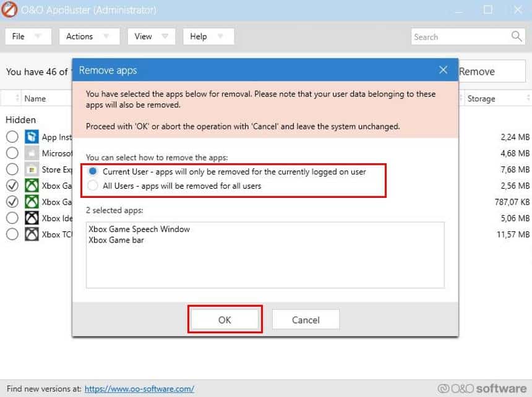Click the Xbox Identity Provider icon
This screenshot has height=397, width=532.
(32, 218)
